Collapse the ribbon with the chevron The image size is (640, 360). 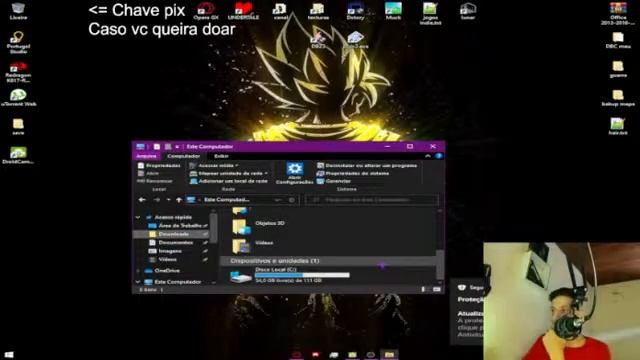[x=428, y=156]
